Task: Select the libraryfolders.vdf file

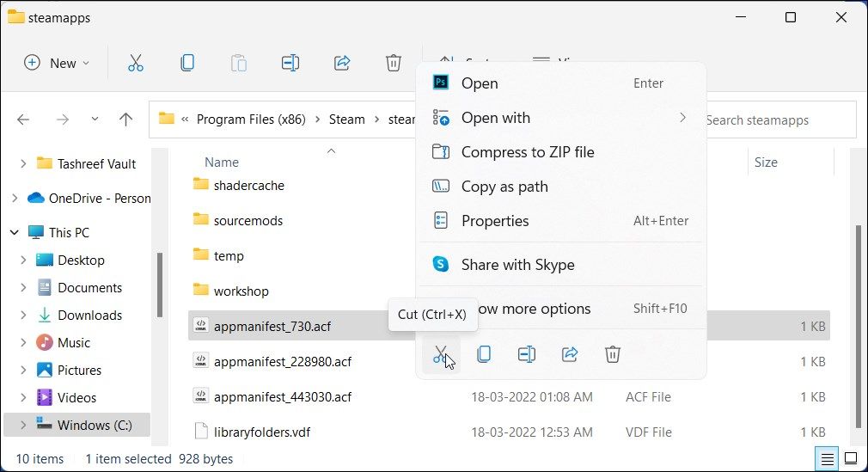Action: 262,432
